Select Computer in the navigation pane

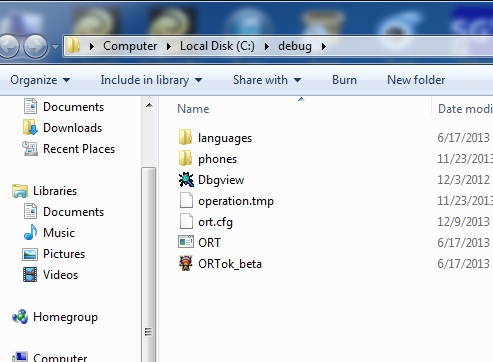tap(60, 358)
